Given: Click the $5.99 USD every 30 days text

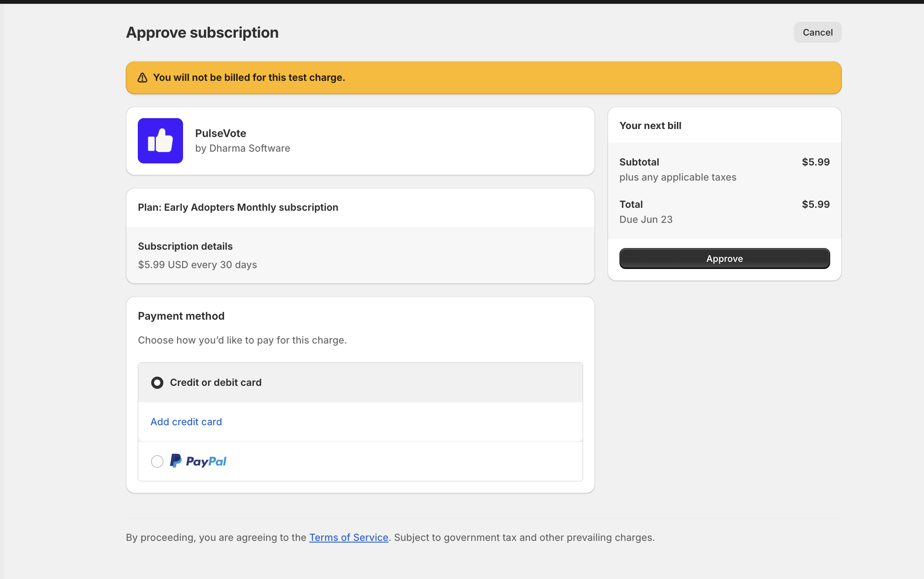Looking at the screenshot, I should click(x=197, y=265).
